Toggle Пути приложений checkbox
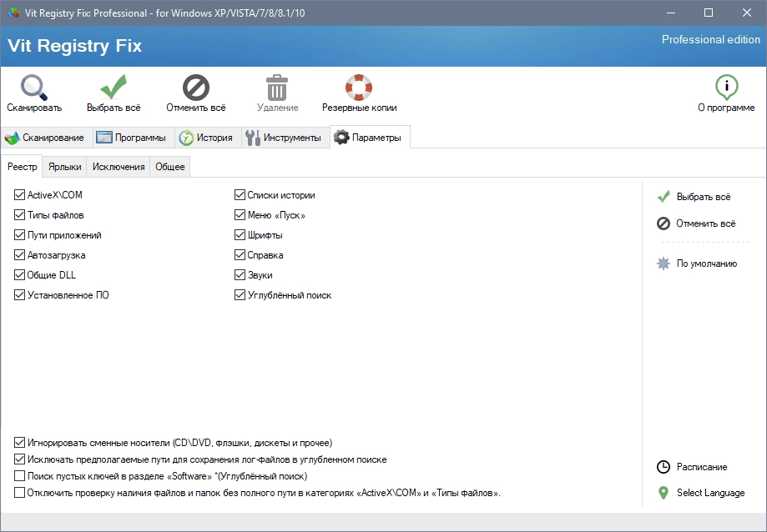 [x=19, y=235]
